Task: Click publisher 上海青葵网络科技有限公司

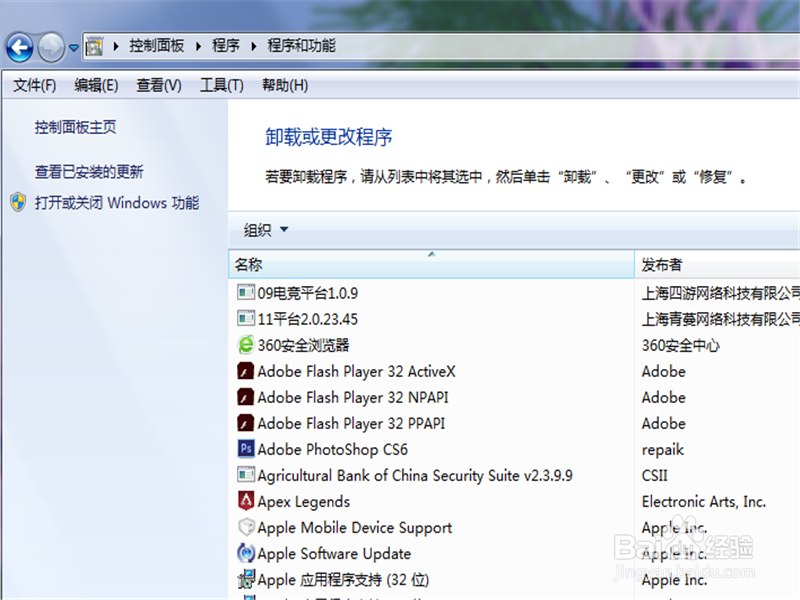Action: tap(720, 319)
